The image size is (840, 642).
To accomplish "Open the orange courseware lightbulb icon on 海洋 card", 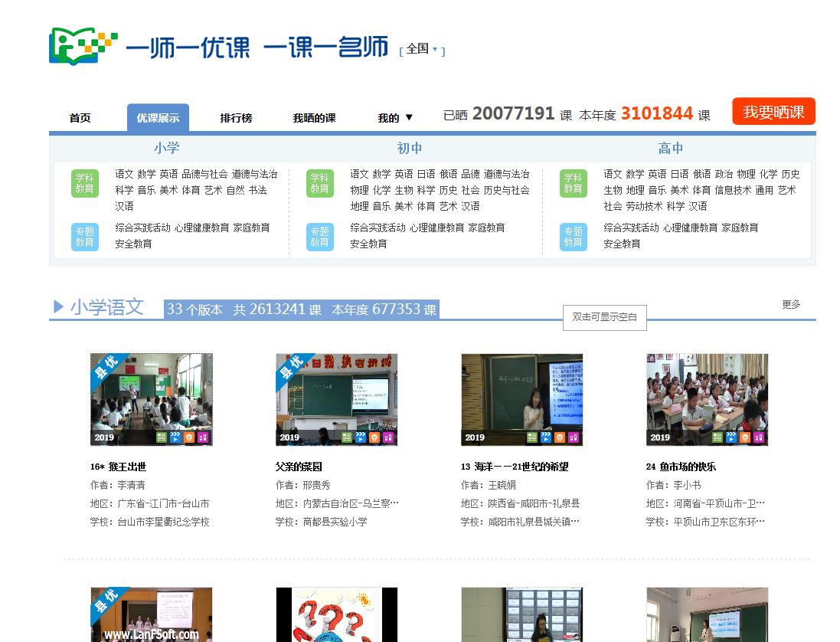I will (x=560, y=437).
